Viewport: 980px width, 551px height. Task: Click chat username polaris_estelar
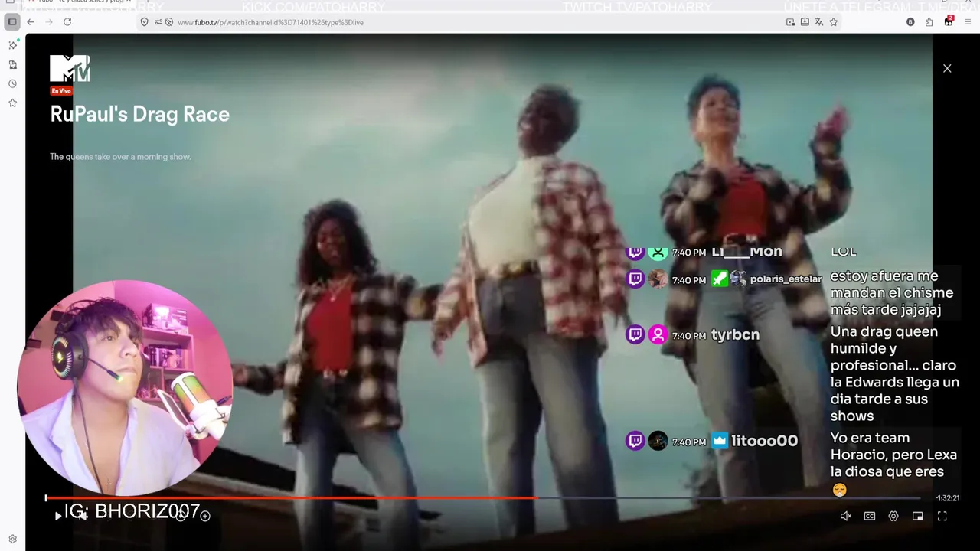click(786, 279)
